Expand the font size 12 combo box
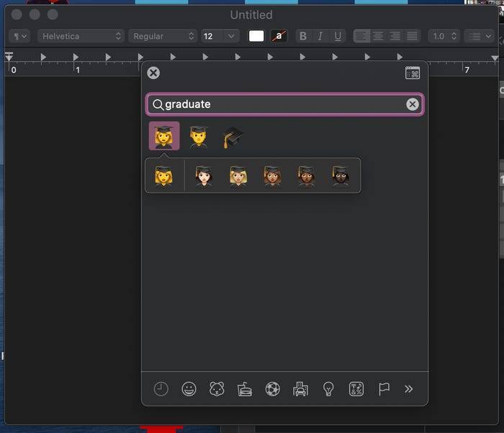Viewport: 504px width, 433px height. (x=231, y=36)
